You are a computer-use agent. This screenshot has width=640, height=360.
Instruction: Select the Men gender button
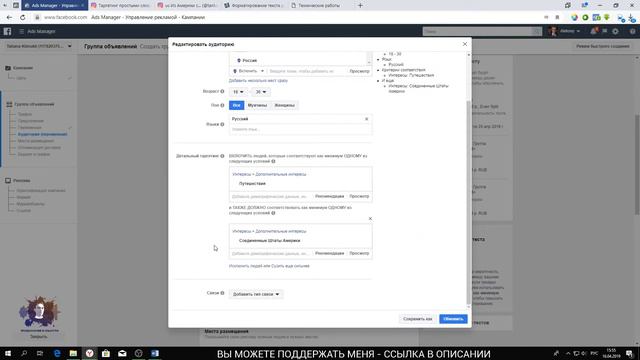point(257,105)
